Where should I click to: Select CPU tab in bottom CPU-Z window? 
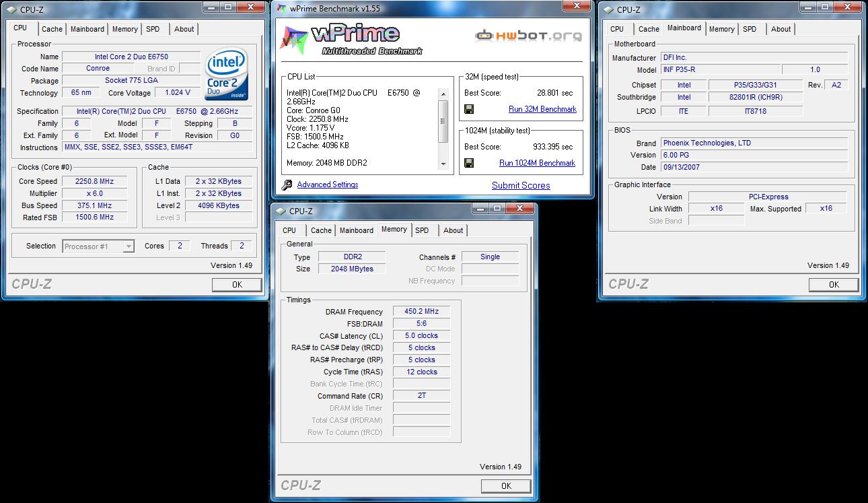[x=289, y=230]
